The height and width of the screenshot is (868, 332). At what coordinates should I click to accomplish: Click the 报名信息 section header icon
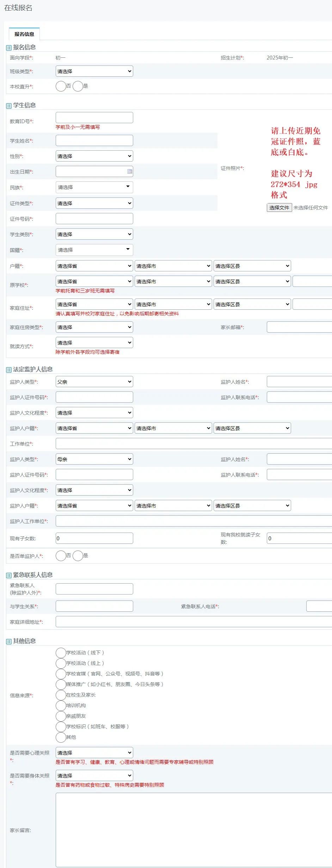(x=9, y=48)
